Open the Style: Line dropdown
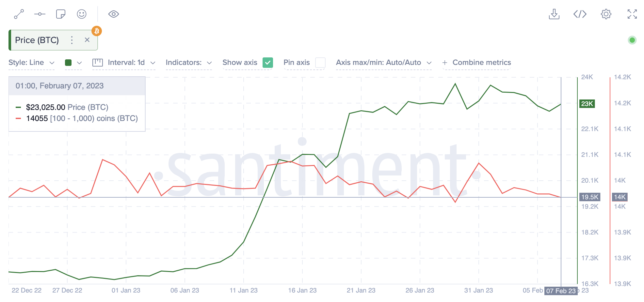The image size is (644, 302). click(x=31, y=62)
